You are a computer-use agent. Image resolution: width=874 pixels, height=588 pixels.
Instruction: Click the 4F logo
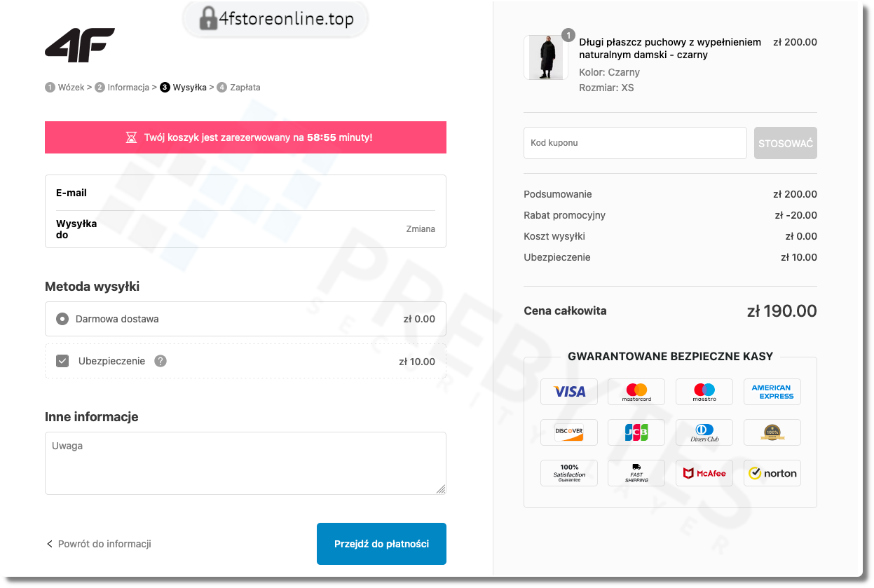80,45
